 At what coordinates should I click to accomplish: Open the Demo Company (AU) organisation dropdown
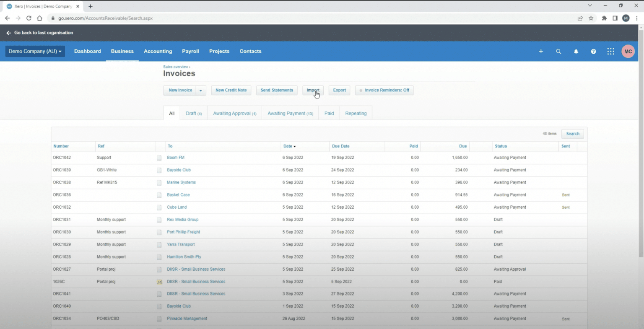pos(35,51)
